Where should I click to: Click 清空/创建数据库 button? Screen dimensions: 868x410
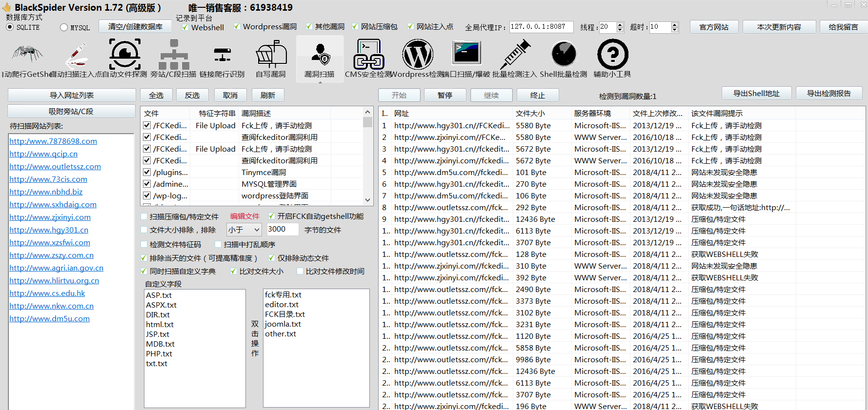[135, 26]
